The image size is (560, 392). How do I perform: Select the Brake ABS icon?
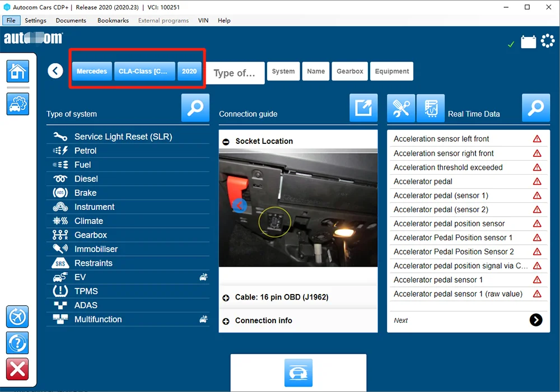pos(60,193)
